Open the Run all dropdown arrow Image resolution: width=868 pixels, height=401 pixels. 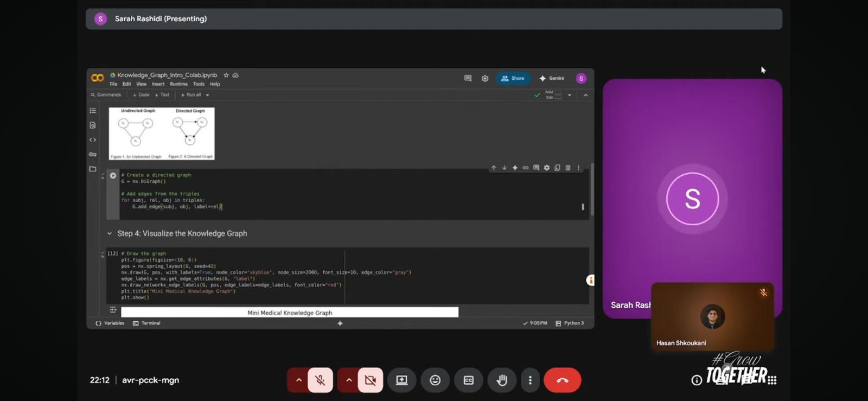click(x=207, y=95)
